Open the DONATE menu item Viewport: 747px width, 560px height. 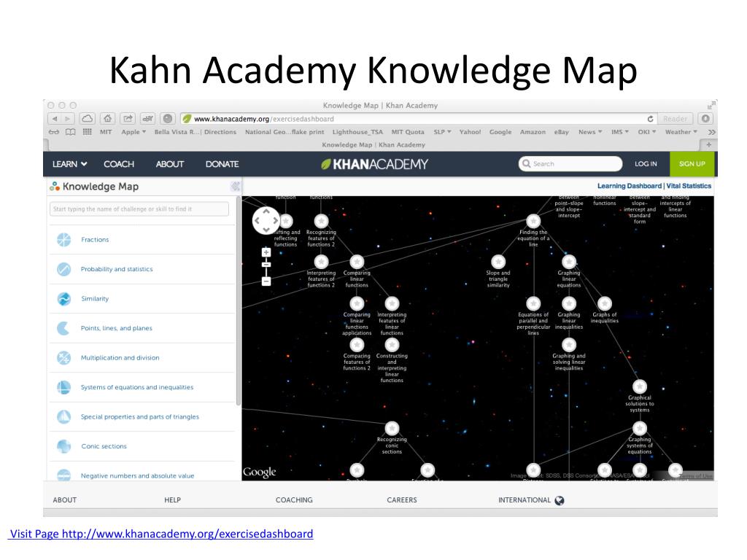click(222, 164)
